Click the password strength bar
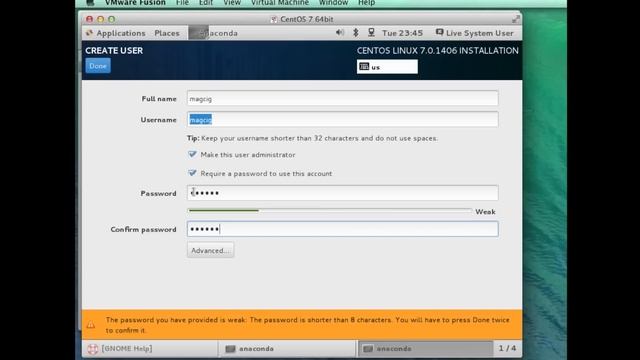The image size is (640, 360). click(x=330, y=211)
